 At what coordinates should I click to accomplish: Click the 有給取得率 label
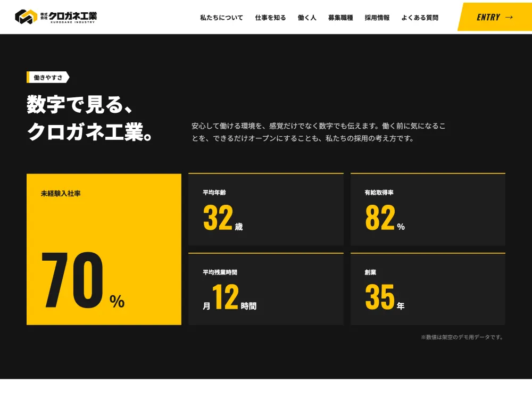pos(379,193)
